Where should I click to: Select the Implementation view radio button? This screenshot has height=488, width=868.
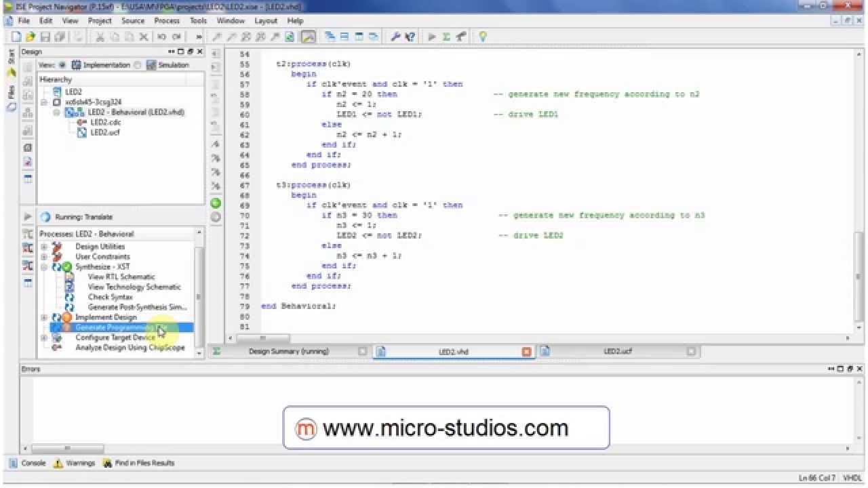coord(62,65)
